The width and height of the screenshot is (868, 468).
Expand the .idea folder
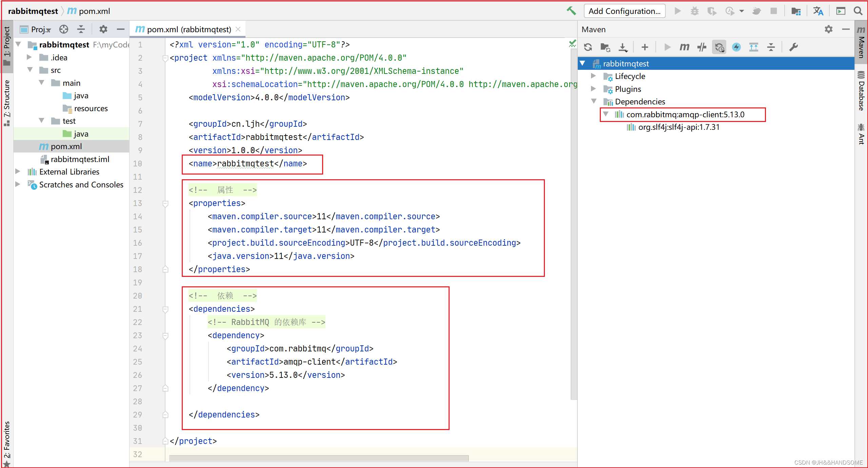click(x=29, y=57)
